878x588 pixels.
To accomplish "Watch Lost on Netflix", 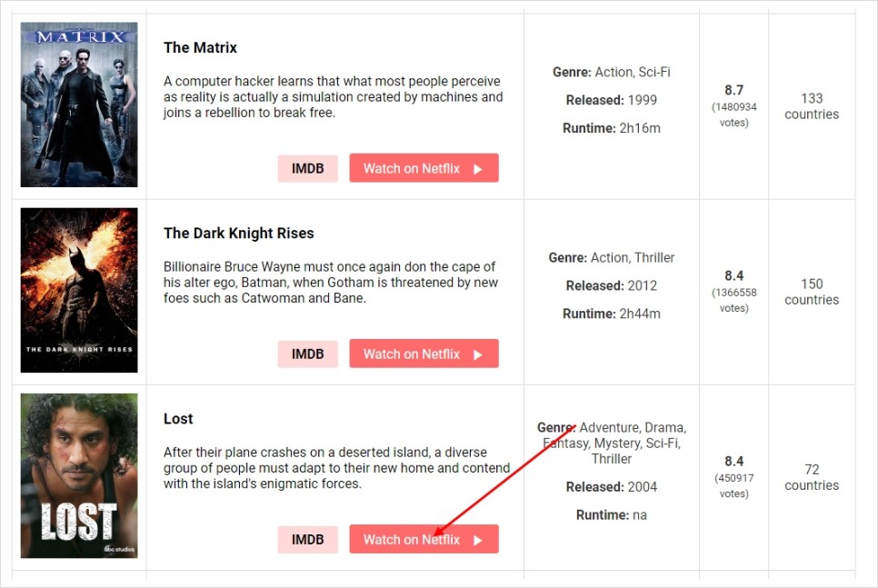I will 424,539.
